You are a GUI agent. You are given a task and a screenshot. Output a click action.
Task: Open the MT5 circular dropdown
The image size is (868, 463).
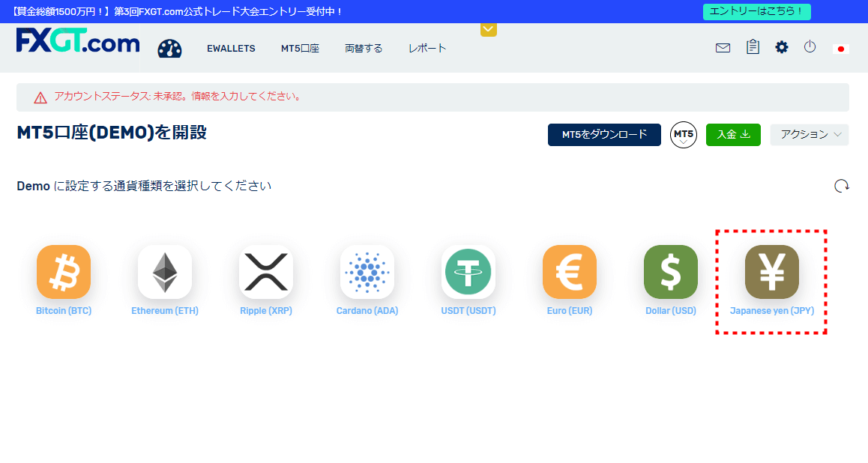tap(683, 134)
